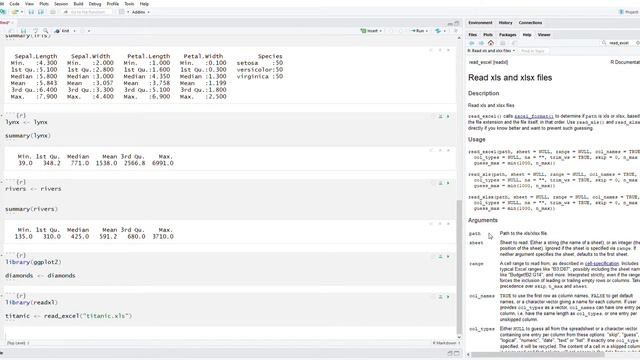The image size is (640, 360).
Task: Go to next chunk arrow
Action: click(x=400, y=31)
